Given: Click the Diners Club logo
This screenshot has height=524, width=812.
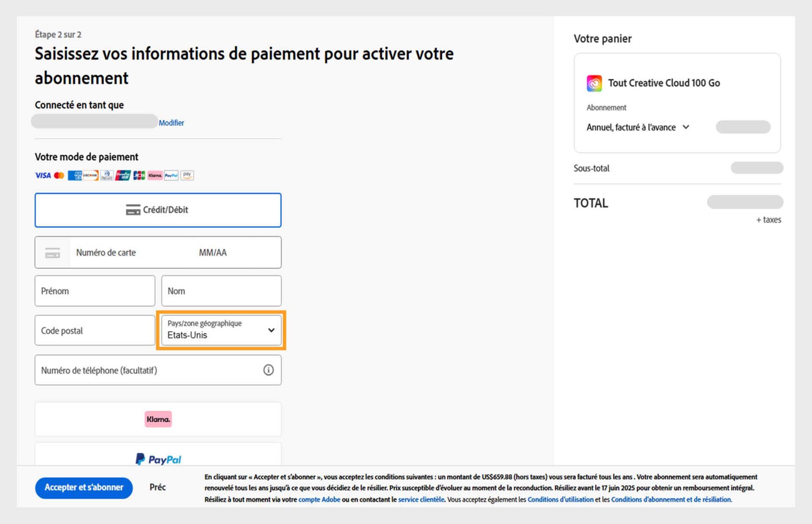Looking at the screenshot, I should (107, 175).
